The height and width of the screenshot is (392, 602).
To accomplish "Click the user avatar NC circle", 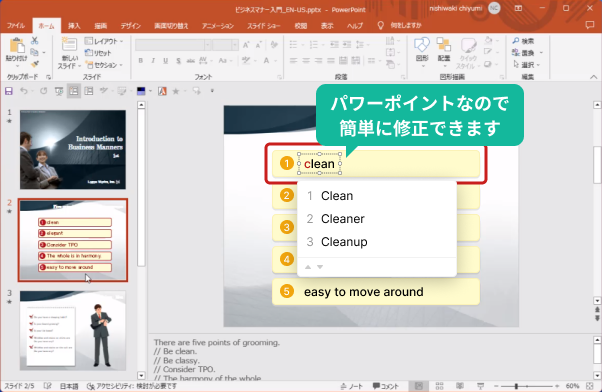I will pyautogui.click(x=494, y=8).
